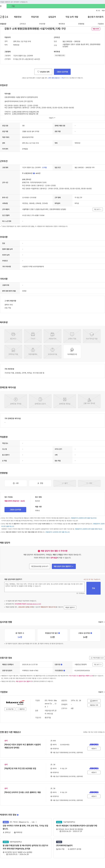This screenshot has width=105, height=868.
Task: Click 세정보기 for 이천시 물류센터 posting
Action: pyautogui.click(x=94, y=749)
